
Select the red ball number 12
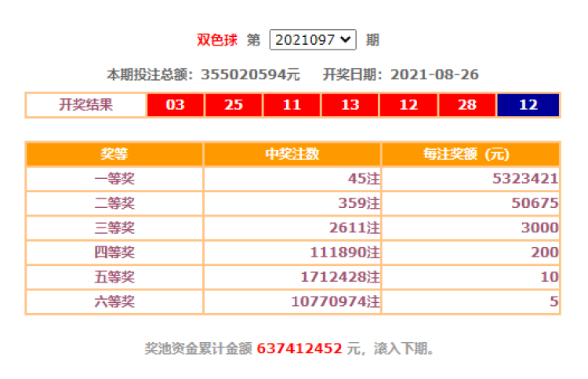pos(408,104)
